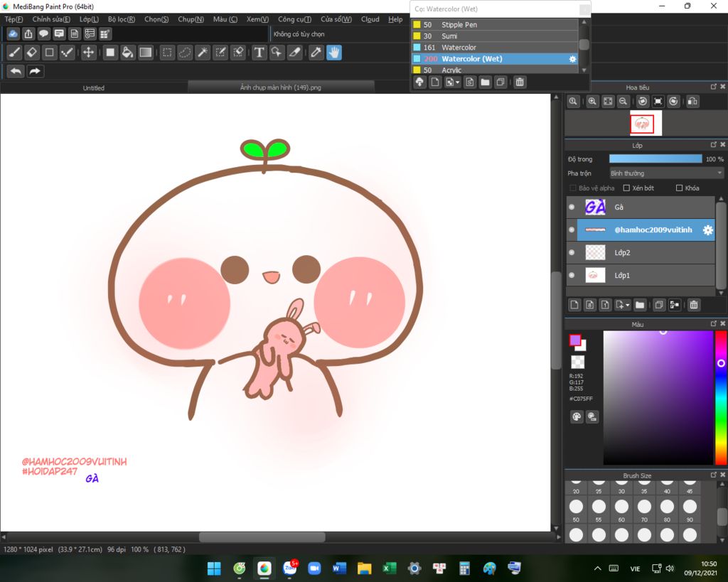728x582 pixels.
Task: Click the Undo arrow
Action: tap(16, 71)
